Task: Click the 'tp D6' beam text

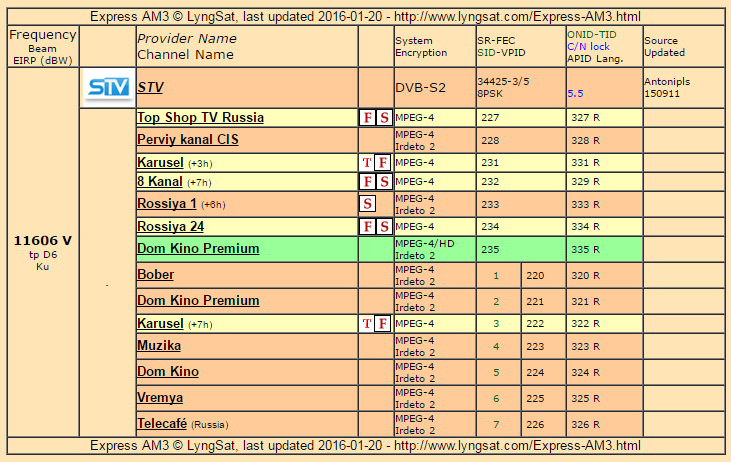Action: 43,255
